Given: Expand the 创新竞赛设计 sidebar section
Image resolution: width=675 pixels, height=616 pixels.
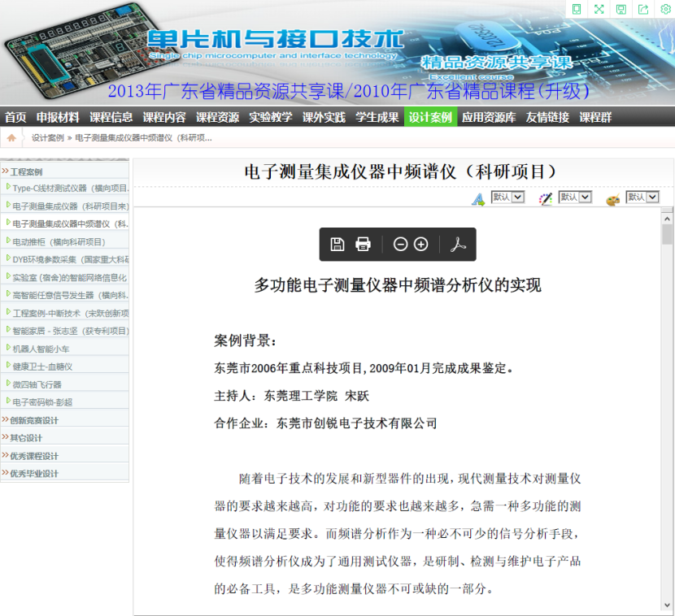Looking at the screenshot, I should (34, 420).
